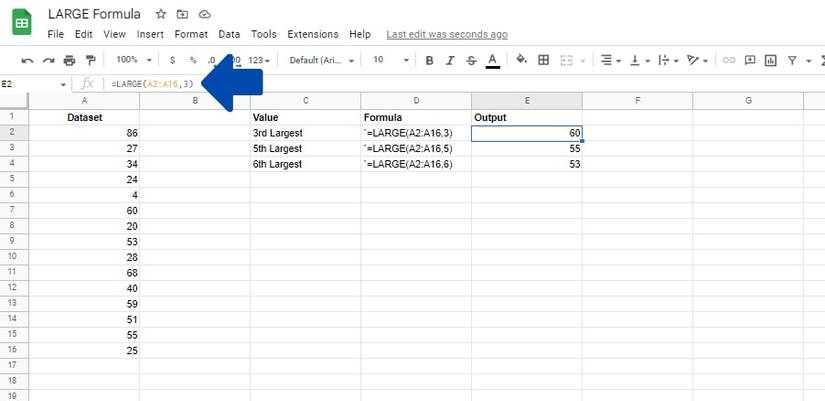Select the dataset cell containing 25
Viewport: 825px width, 401px height.
(x=84, y=350)
